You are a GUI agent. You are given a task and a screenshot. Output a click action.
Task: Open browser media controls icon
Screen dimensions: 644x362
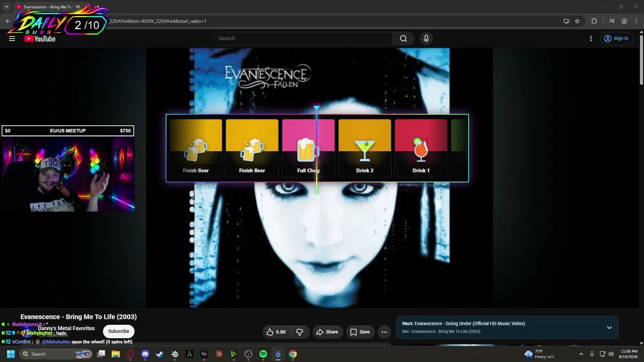(612, 21)
